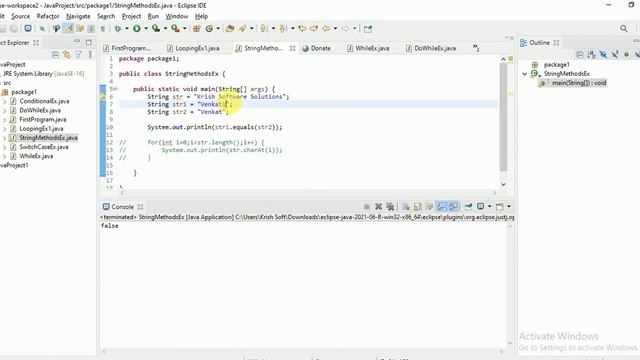The height and width of the screenshot is (360, 640).
Task: Open the Window menu
Action: pyautogui.click(x=176, y=16)
